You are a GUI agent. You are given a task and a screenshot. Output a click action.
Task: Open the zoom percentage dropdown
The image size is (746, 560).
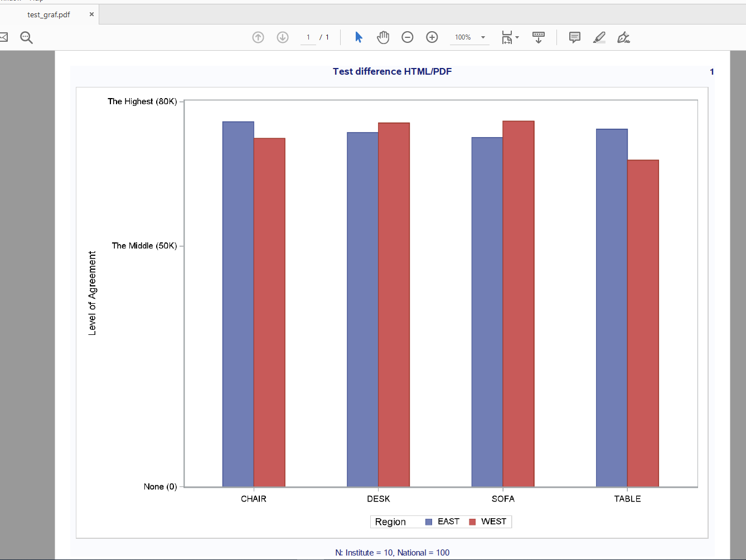point(483,37)
